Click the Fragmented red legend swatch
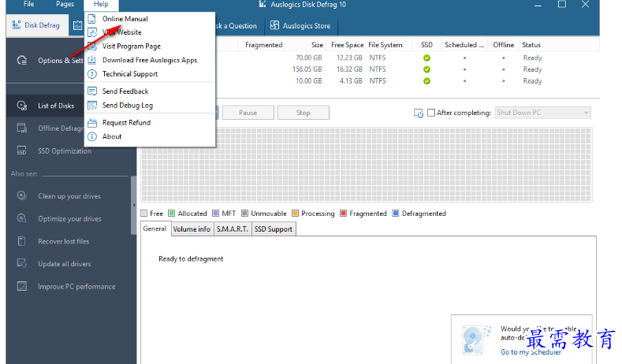This screenshot has height=364, width=622. (x=344, y=214)
